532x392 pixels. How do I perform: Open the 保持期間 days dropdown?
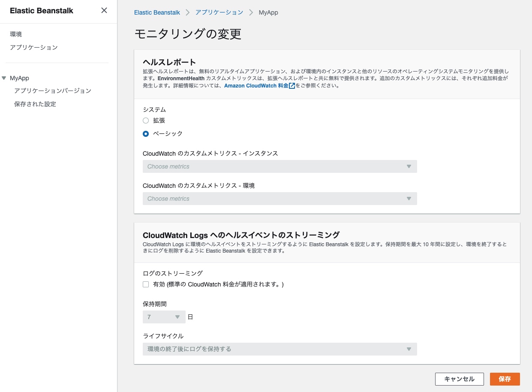[164, 317]
